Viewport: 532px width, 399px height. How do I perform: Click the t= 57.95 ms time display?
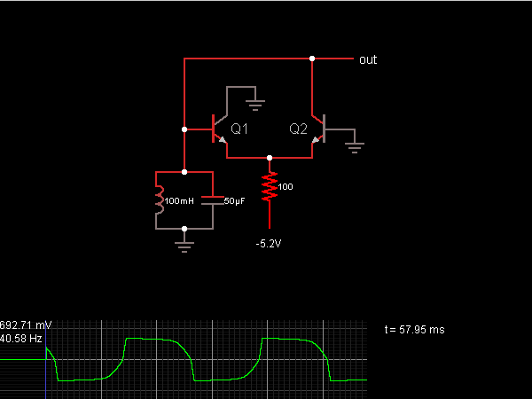point(414,330)
